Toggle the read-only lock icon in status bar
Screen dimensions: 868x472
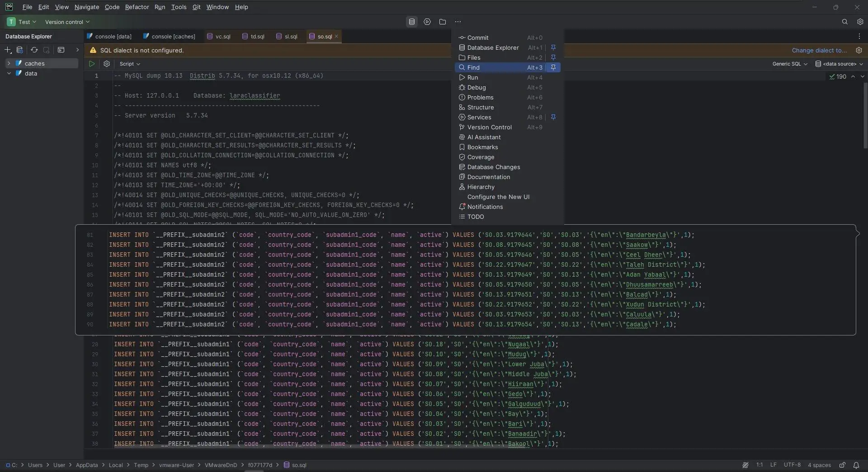pos(842,465)
